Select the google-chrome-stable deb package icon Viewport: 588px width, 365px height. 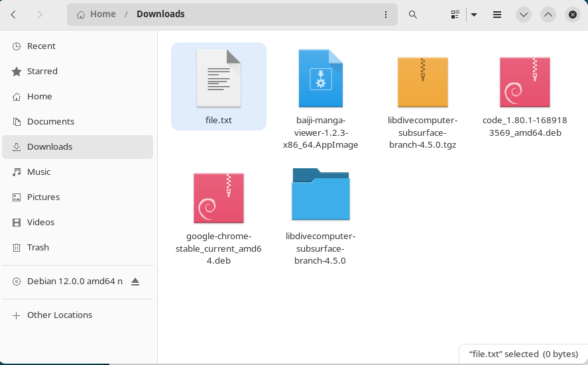coord(219,198)
